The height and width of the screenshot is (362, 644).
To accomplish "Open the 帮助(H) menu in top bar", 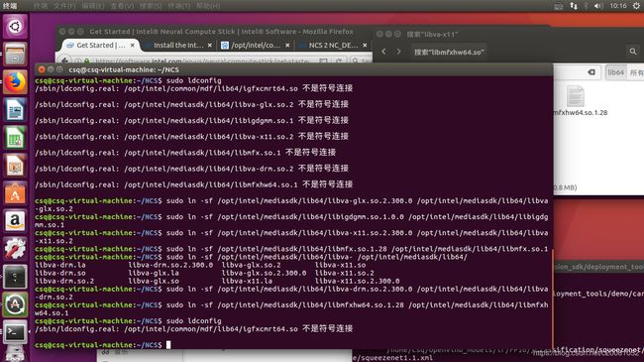I will point(208,6).
